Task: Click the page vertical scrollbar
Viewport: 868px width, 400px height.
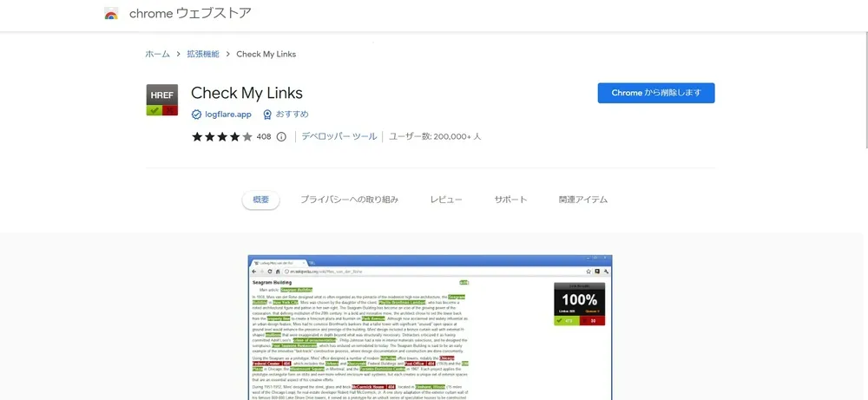Action: 865,90
